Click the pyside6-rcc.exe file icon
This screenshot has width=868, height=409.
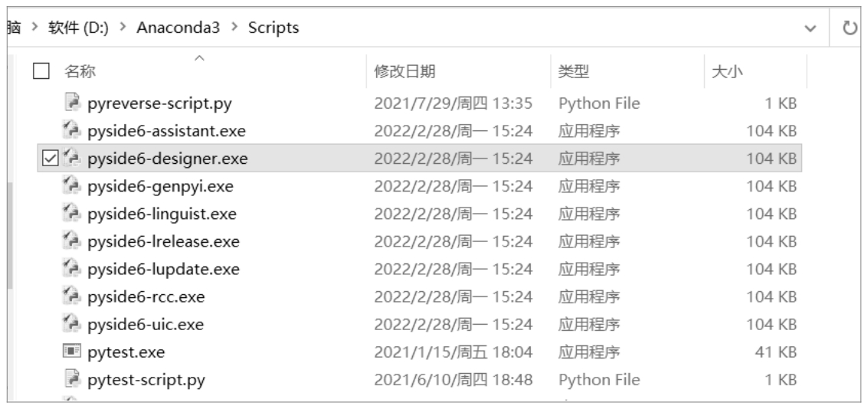pyautogui.click(x=70, y=296)
